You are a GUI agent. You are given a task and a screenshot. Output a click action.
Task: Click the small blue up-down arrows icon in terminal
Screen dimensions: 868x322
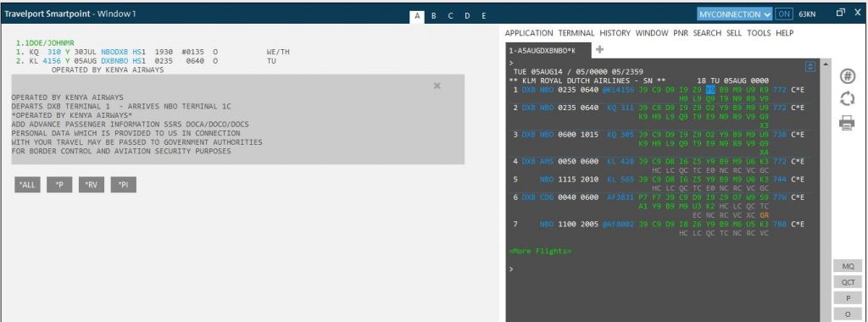click(810, 66)
